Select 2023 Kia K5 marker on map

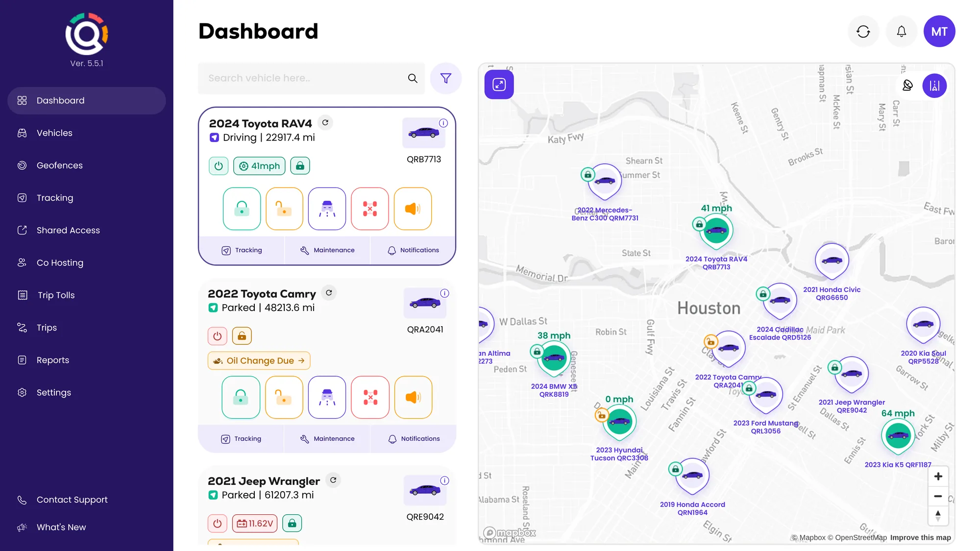coord(898,436)
